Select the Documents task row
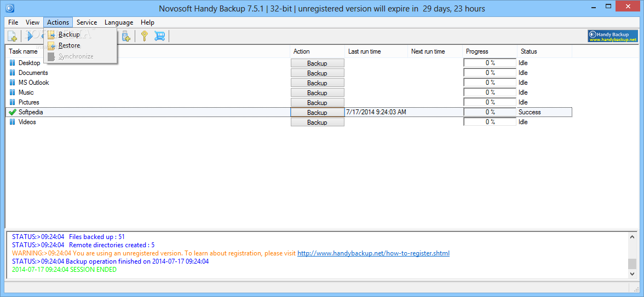The width and height of the screenshot is (644, 297). [288, 73]
